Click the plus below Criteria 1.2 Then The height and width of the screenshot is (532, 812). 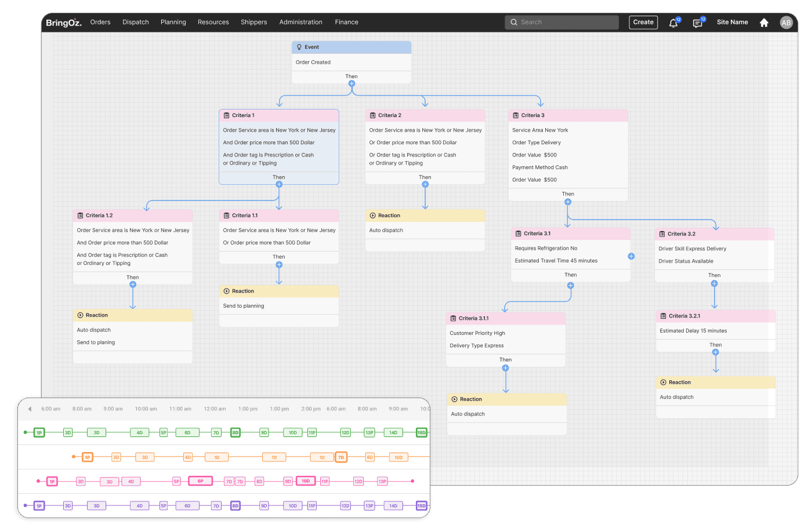tap(133, 285)
